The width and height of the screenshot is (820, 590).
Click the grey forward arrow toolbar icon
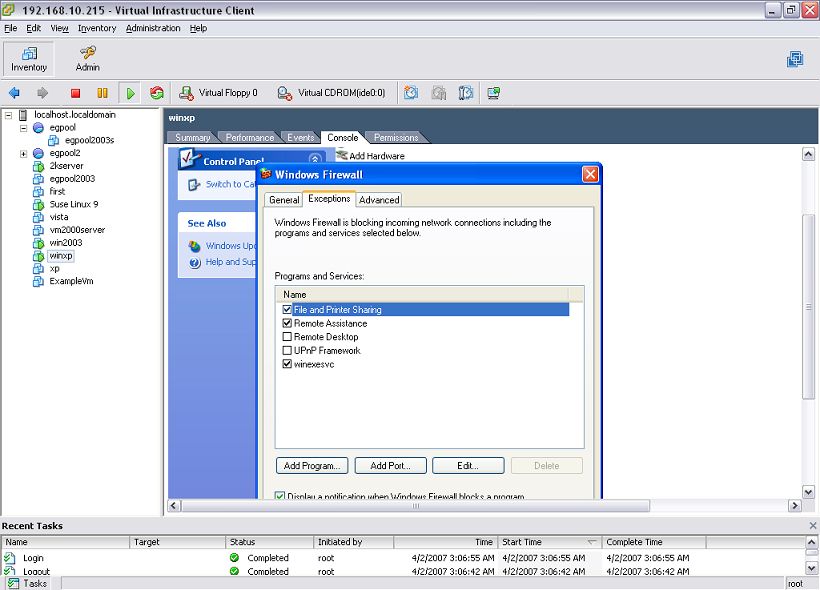(x=42, y=93)
